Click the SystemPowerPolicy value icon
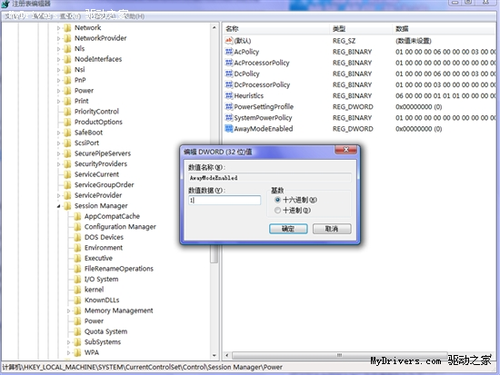The image size is (500, 375). [229, 117]
